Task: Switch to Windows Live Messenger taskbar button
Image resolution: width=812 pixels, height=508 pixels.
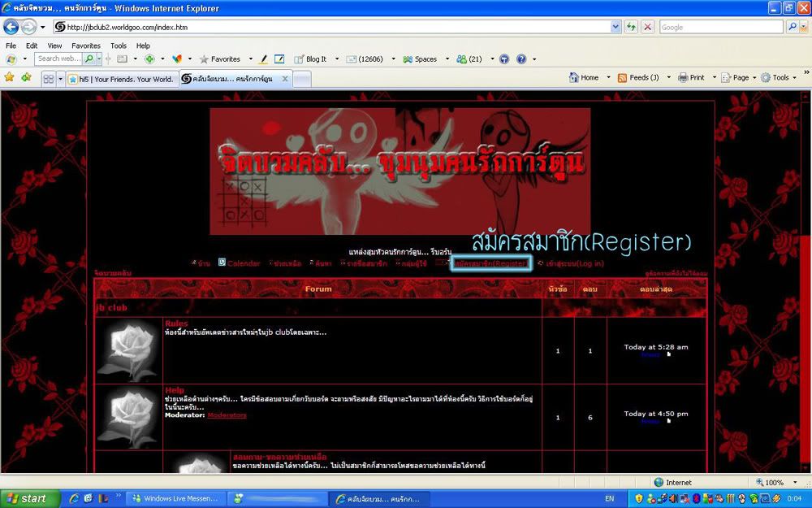Action: coord(175,499)
